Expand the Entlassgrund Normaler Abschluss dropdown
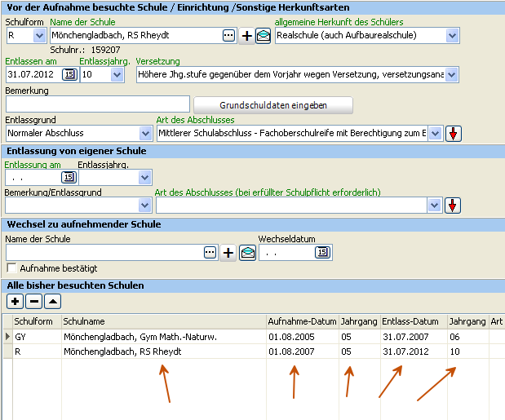Screen dimensions: 505x420 (x=145, y=133)
